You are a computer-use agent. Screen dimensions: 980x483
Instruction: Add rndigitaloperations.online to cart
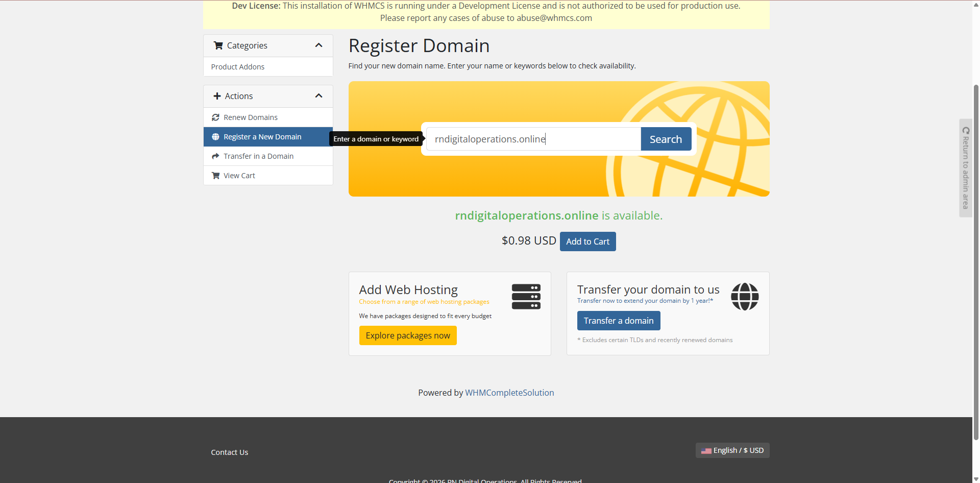point(587,241)
